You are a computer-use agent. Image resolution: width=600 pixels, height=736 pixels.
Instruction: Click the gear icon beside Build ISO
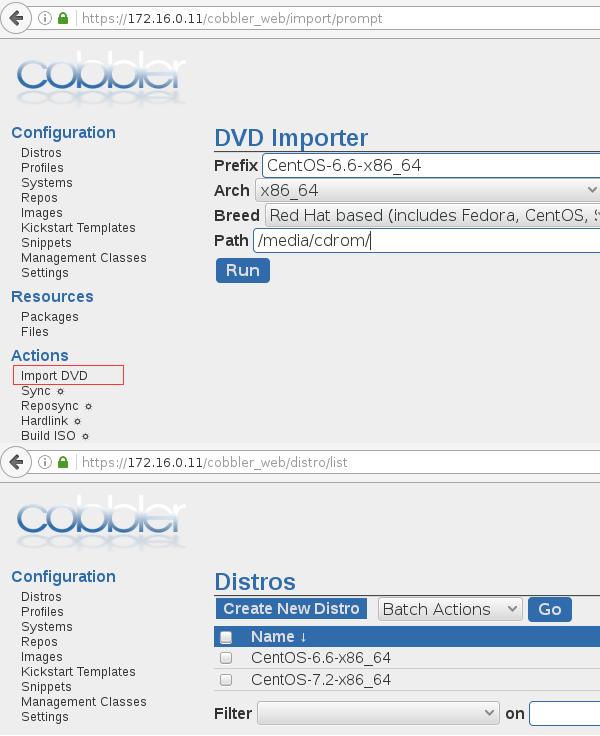tap(85, 437)
